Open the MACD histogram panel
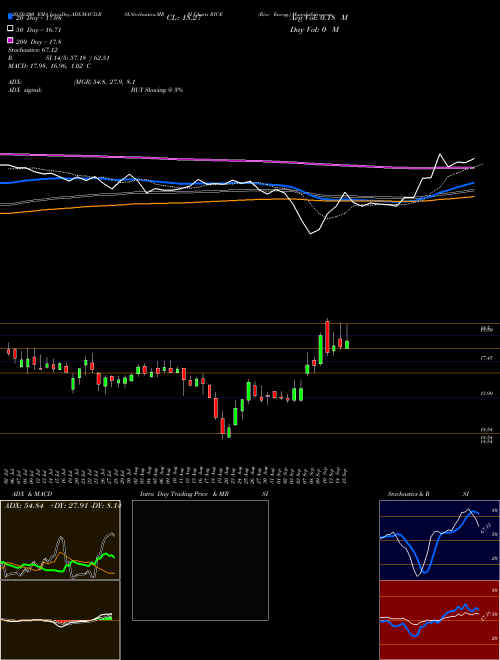500x660 pixels. pyautogui.click(x=60, y=620)
